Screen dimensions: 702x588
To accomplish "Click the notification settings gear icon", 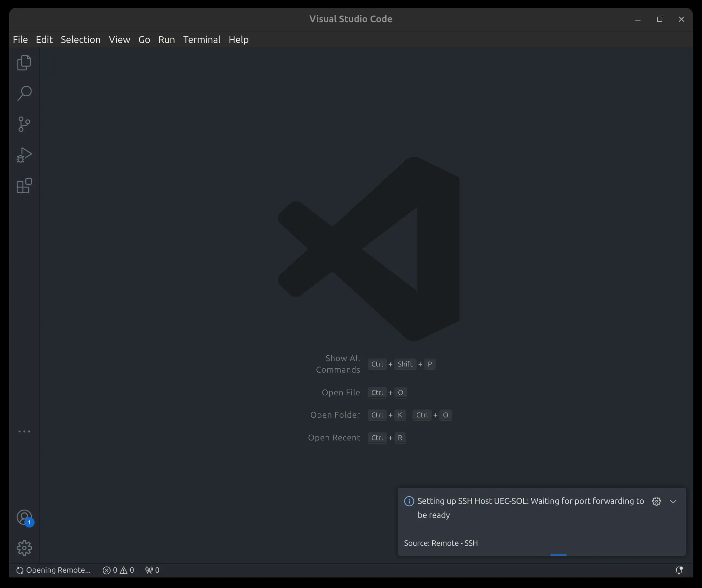I will [x=656, y=502].
